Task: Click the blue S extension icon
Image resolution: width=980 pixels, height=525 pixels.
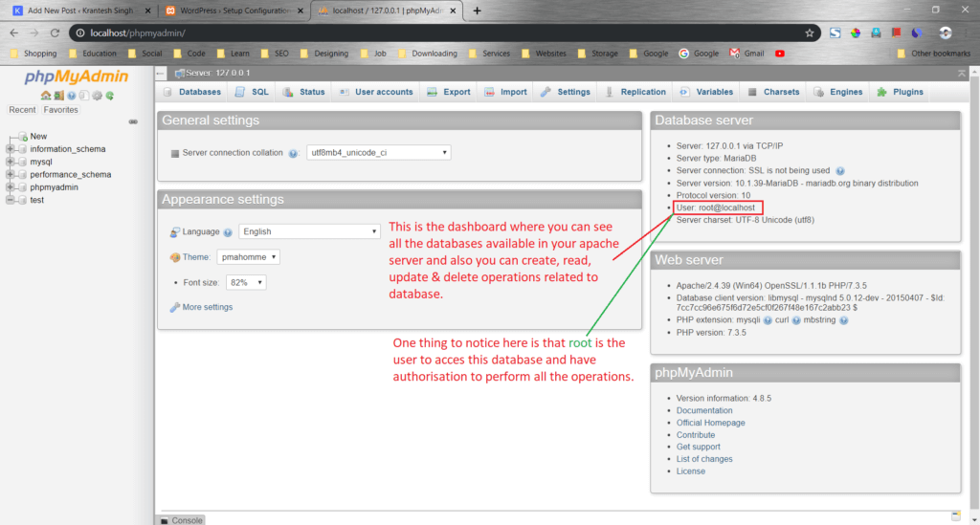Action: coord(835,33)
